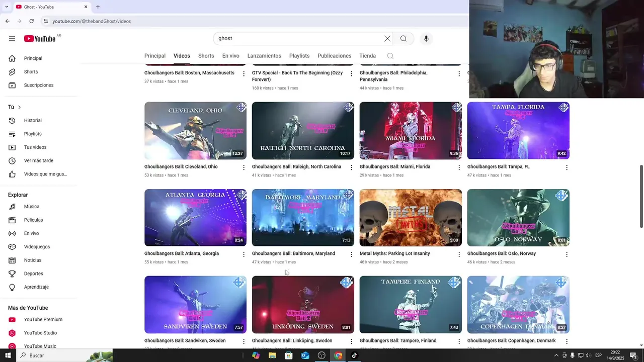The height and width of the screenshot is (362, 644).
Task: Click the YouTube search input field
Action: coord(299,39)
